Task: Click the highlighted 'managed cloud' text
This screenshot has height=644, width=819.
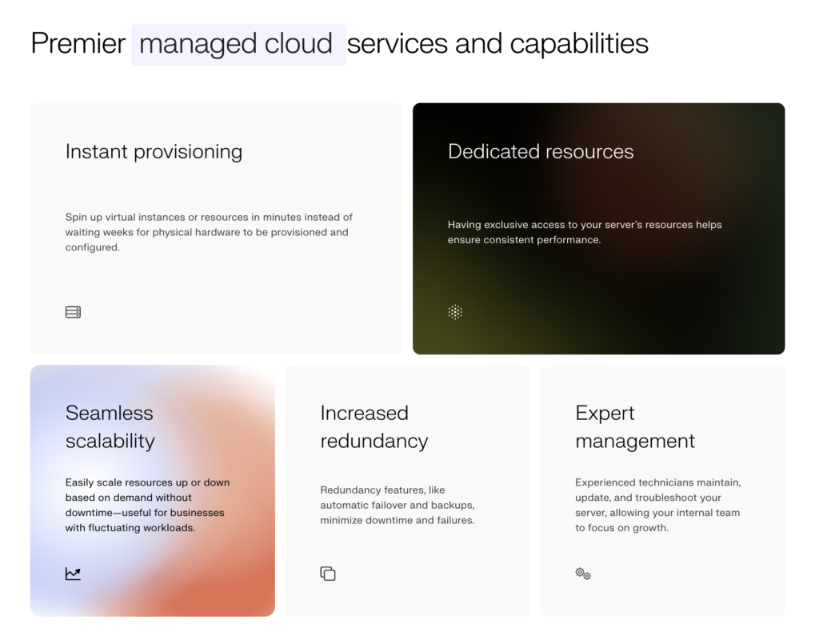Action: tap(238, 43)
